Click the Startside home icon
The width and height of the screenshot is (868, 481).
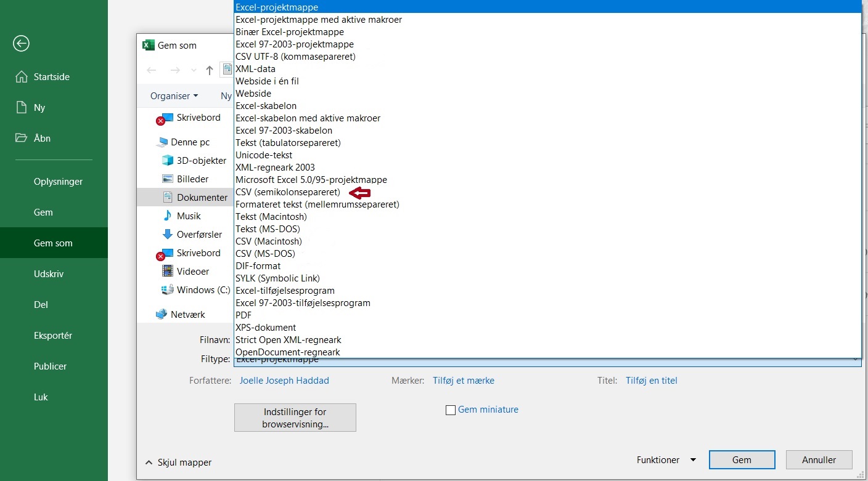click(x=22, y=77)
